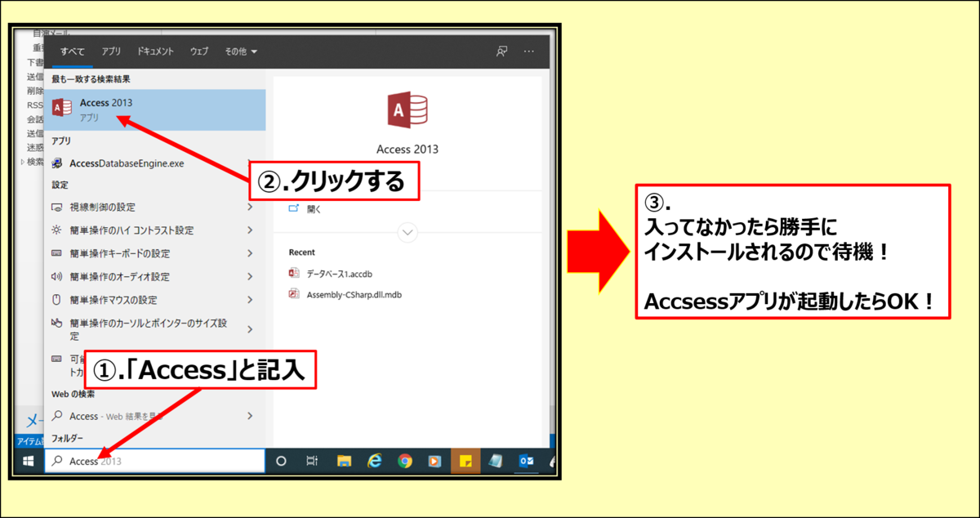Launch Internet Explorer from the taskbar

click(375, 461)
